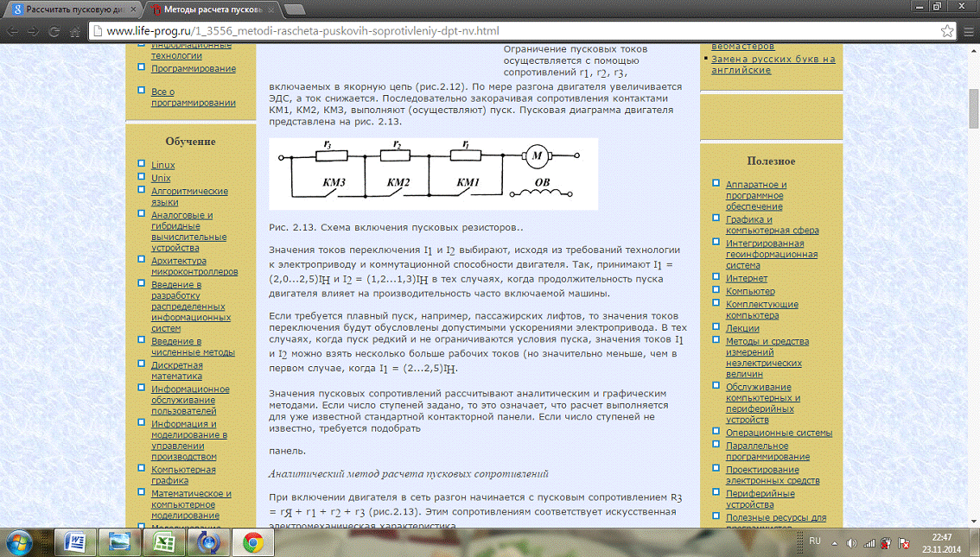980x557 pixels.
Task: Select the 'Методы расчета пусковых' tab
Action: coord(212,9)
